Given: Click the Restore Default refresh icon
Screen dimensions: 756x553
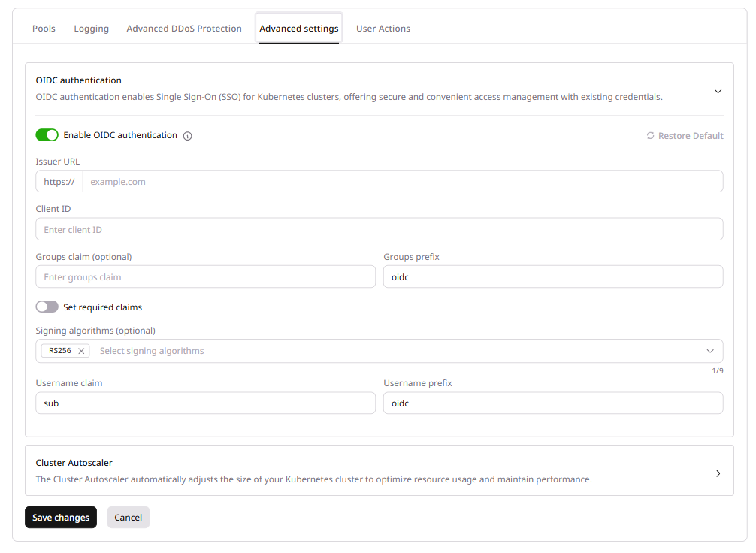Looking at the screenshot, I should [x=650, y=135].
